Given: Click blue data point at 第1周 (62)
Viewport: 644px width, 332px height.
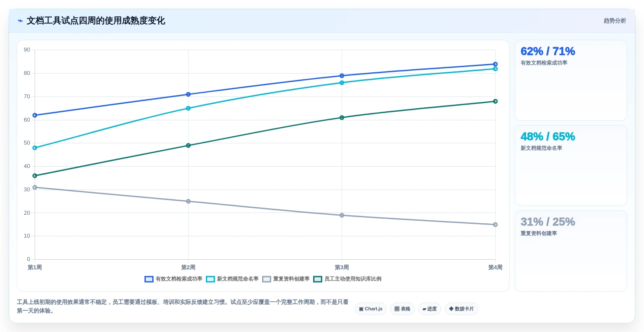Looking at the screenshot, I should point(35,115).
